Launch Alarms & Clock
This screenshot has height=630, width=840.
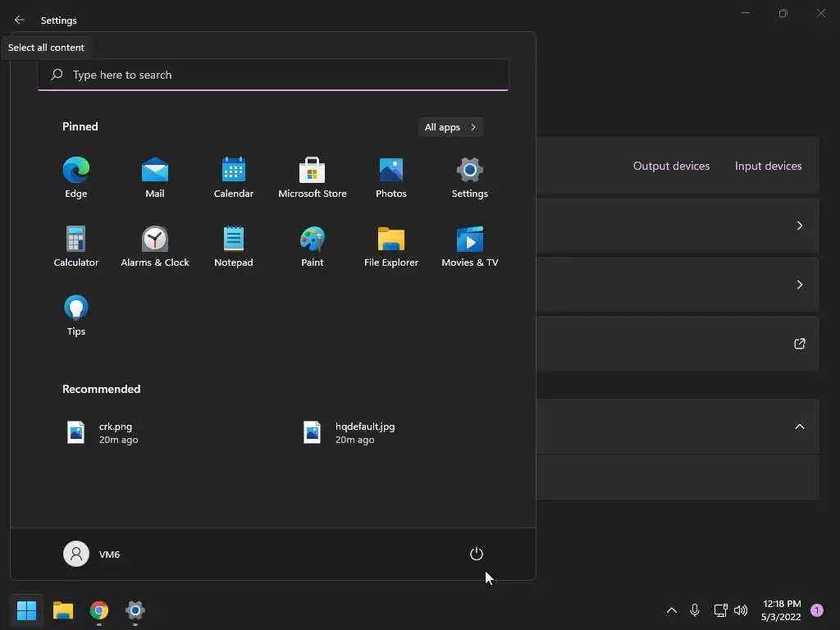[x=155, y=247]
